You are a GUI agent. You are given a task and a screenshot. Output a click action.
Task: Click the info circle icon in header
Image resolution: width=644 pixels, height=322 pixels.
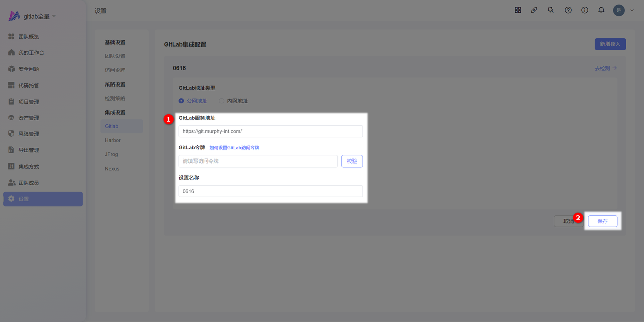click(585, 10)
